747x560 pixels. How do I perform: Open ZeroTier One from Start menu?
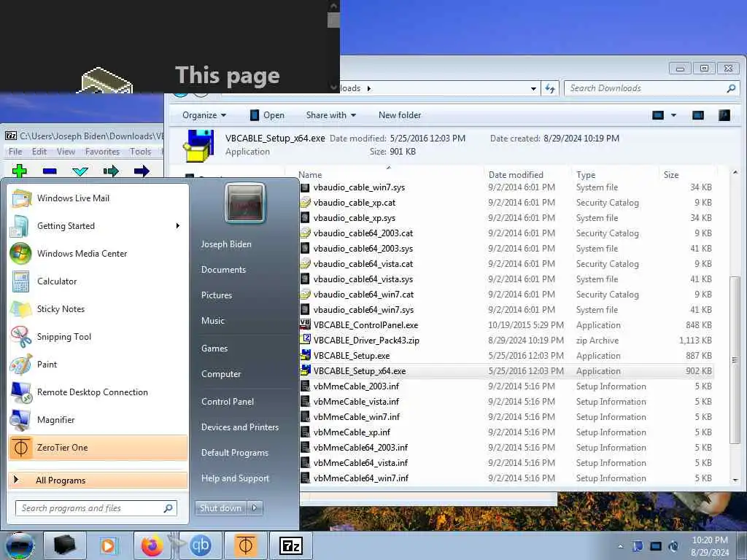(x=98, y=447)
